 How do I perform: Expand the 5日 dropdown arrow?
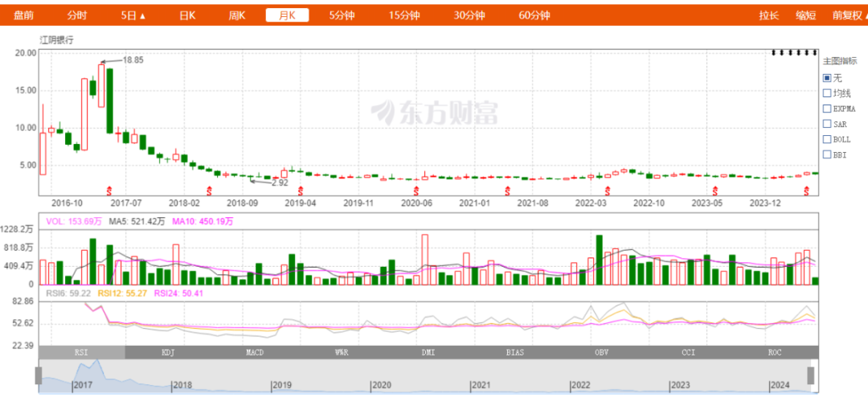(x=143, y=16)
